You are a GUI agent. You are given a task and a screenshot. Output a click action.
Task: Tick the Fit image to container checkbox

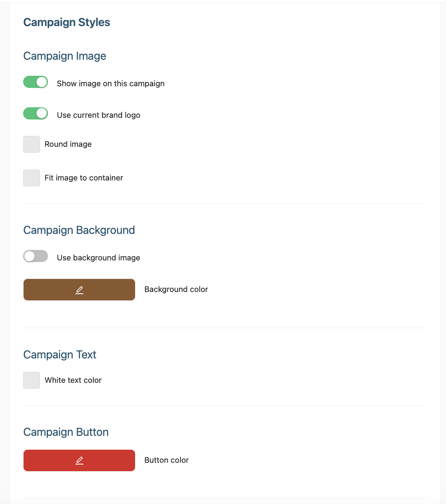pyautogui.click(x=32, y=178)
